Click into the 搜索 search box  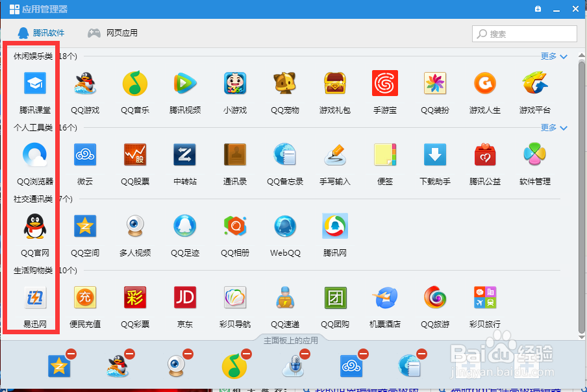tap(524, 32)
